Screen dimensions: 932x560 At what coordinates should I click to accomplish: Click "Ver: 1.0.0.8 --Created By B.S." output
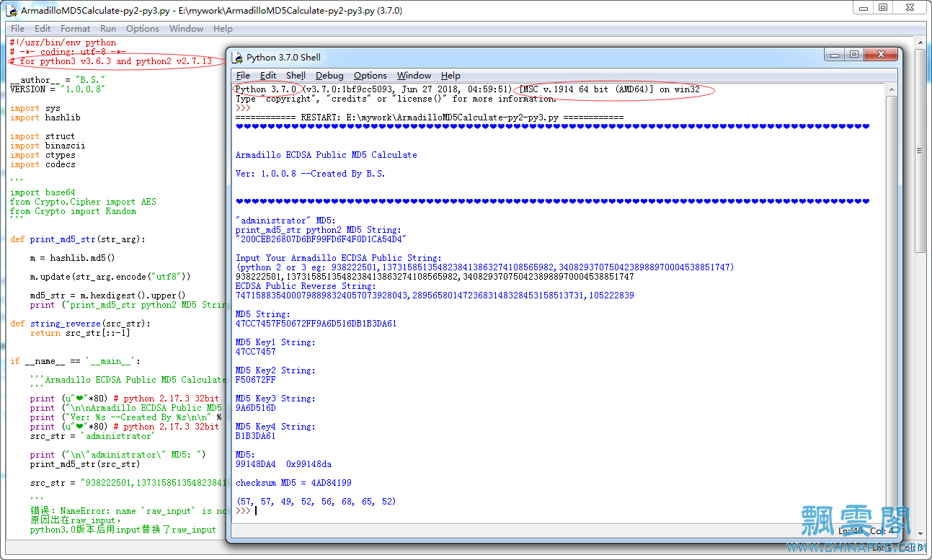click(x=310, y=174)
